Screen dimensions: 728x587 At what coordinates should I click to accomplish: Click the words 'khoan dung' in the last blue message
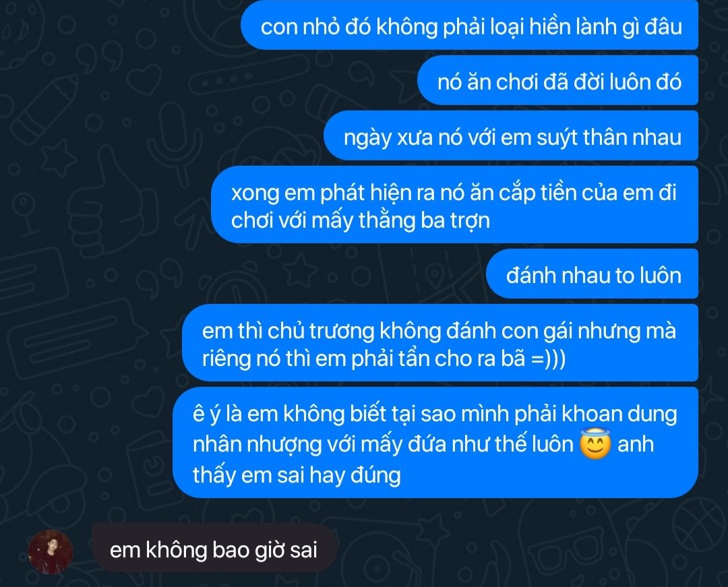619,414
